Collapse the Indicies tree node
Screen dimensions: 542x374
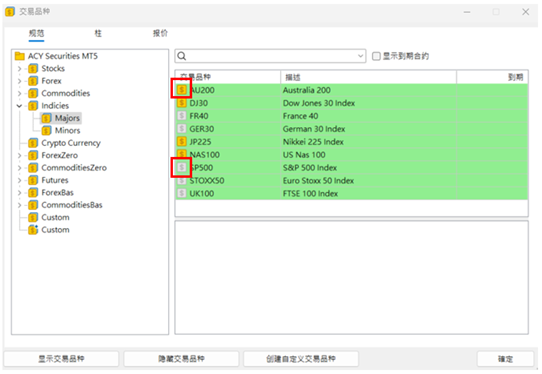19,106
